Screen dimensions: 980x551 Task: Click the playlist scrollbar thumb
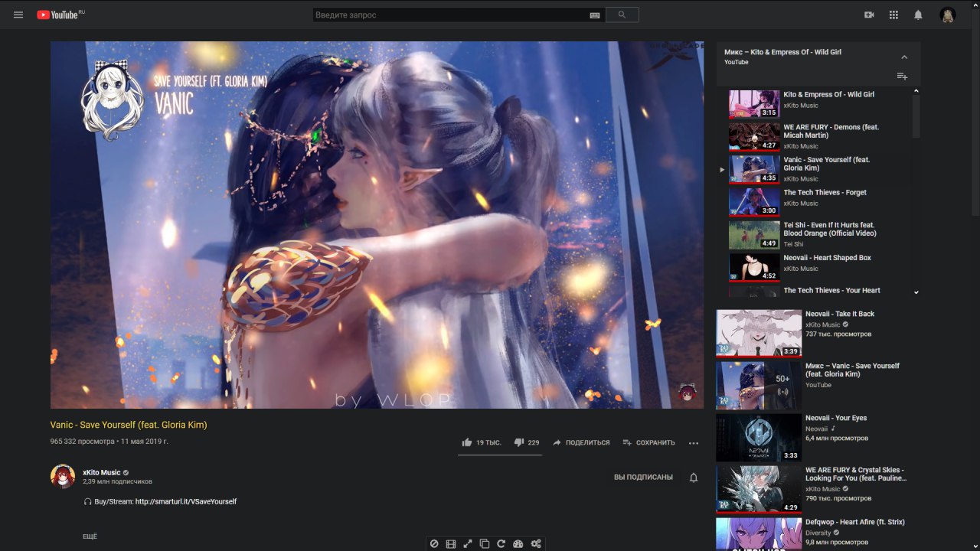point(916,116)
